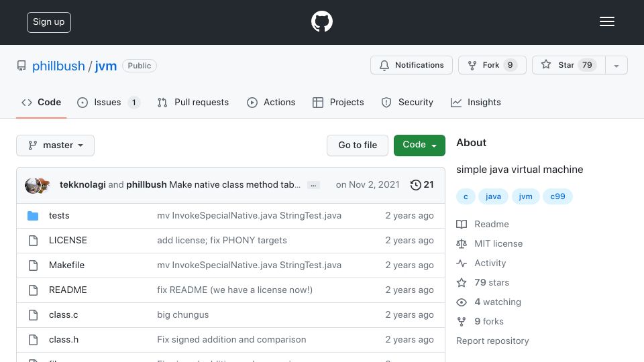The image size is (644, 362).
Task: Open the 'big chungus' commit message
Action: (182, 315)
